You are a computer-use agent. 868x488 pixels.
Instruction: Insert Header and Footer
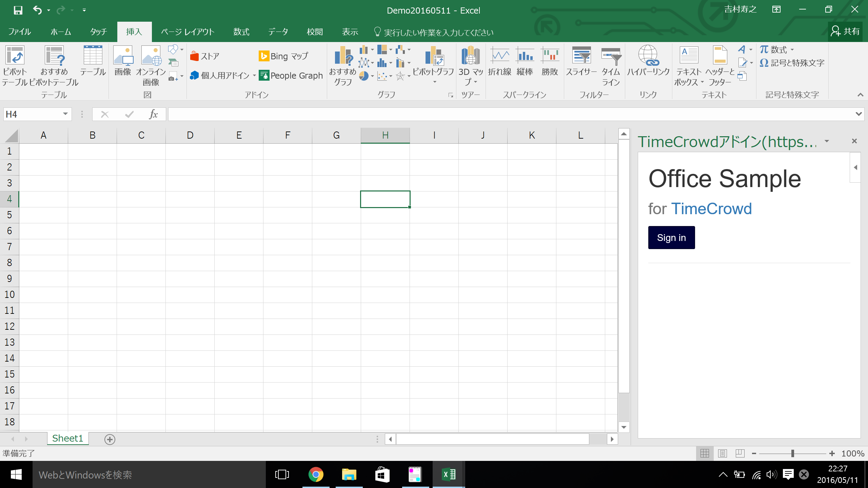(720, 66)
